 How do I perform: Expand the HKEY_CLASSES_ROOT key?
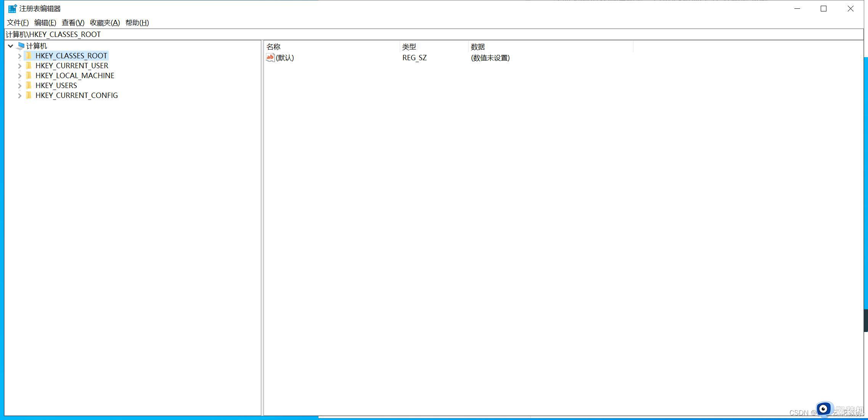[19, 56]
